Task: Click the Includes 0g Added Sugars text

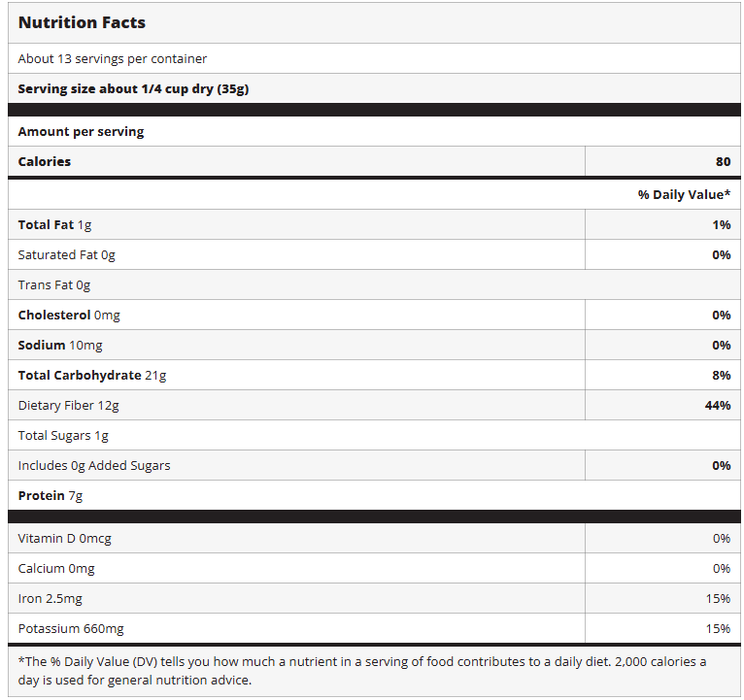Action: 94,465
